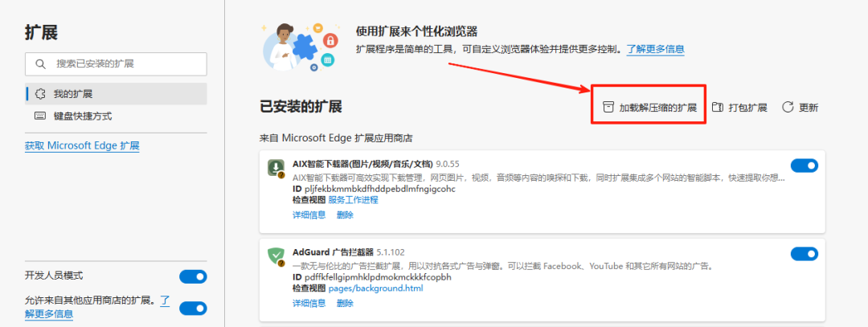868x327 pixels.
Task: Toggle 开发人员模式 switch
Action: pos(193,276)
